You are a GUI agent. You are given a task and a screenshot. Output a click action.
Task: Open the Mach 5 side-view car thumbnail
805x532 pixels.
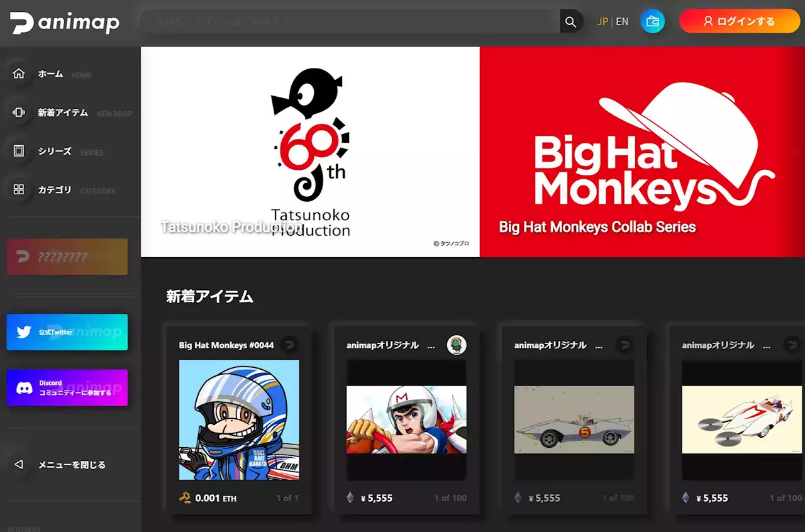click(x=574, y=419)
